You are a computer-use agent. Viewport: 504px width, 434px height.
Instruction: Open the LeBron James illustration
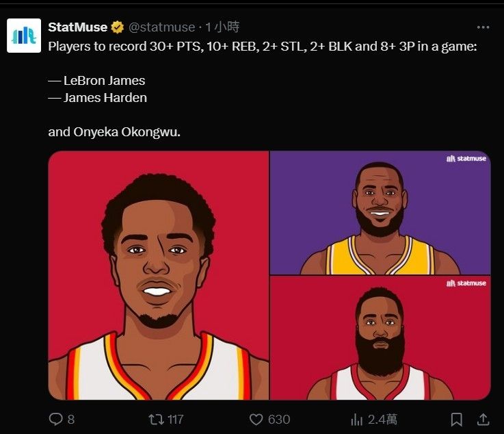380,213
